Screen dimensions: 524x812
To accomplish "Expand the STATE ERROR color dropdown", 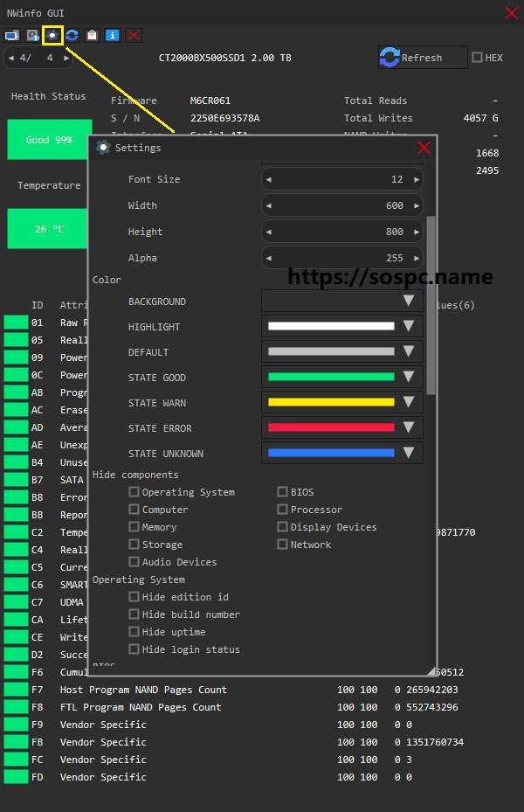I will (x=408, y=428).
